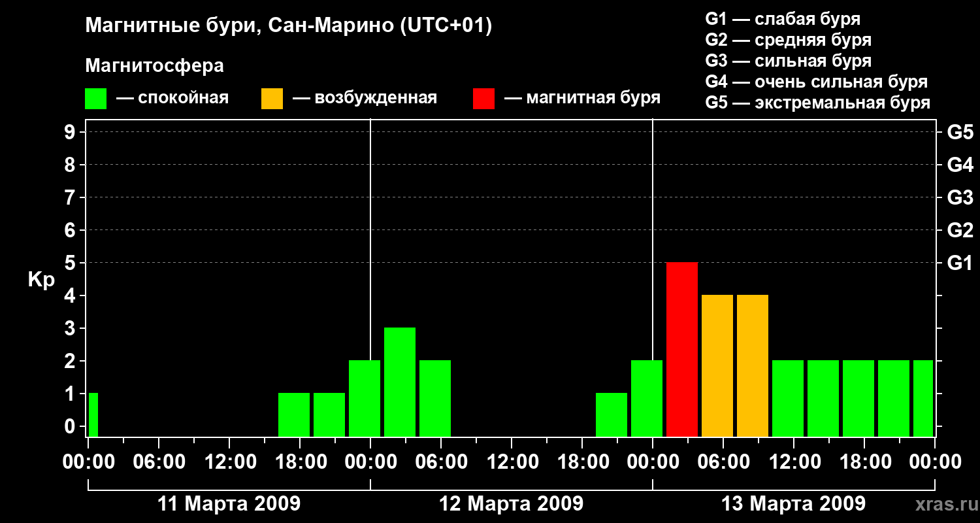Click the '06:00' time label under 12 Марта
The height and width of the screenshot is (523, 980).
pyautogui.click(x=441, y=463)
